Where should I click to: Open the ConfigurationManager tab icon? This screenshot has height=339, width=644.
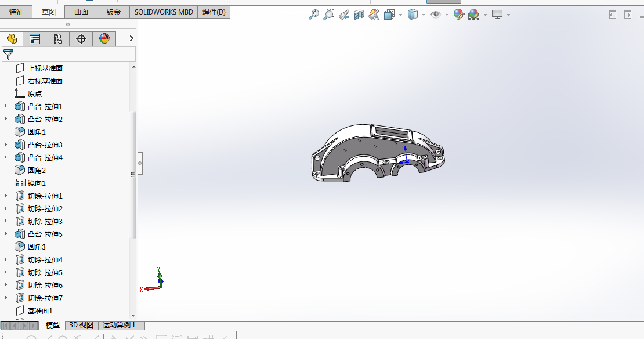coord(57,39)
